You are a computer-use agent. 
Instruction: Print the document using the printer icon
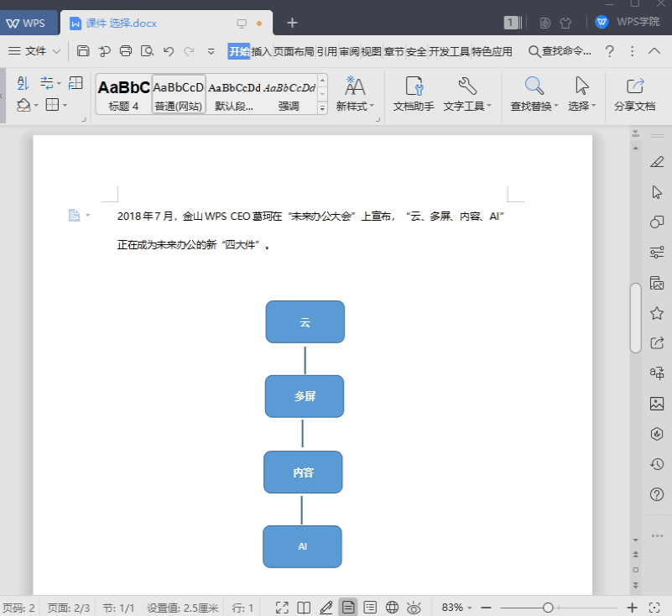(126, 51)
